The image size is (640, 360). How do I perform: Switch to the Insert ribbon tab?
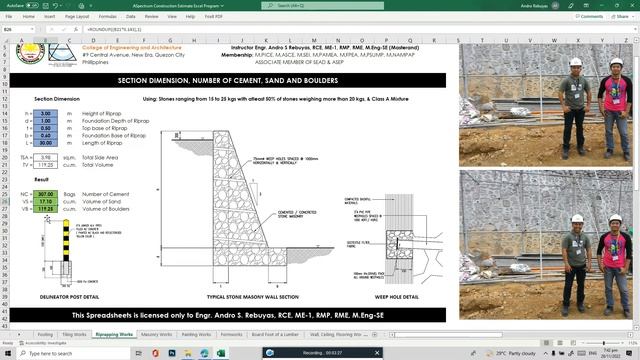coord(49,17)
